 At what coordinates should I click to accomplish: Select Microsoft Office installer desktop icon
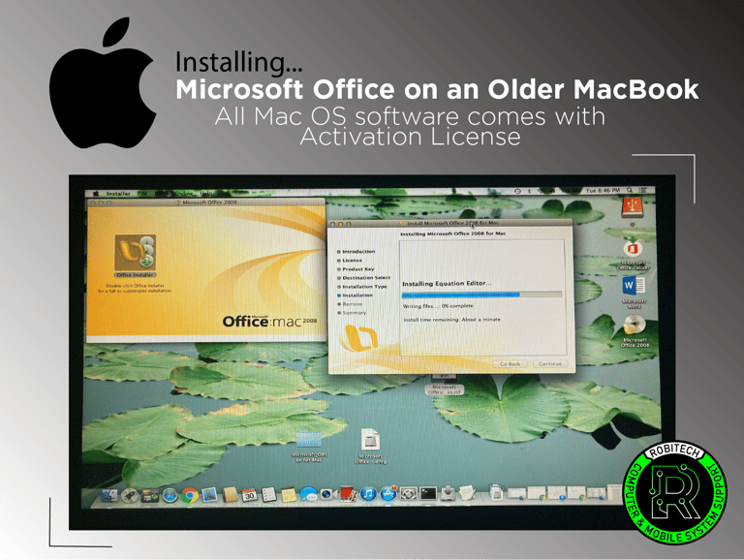point(633,247)
